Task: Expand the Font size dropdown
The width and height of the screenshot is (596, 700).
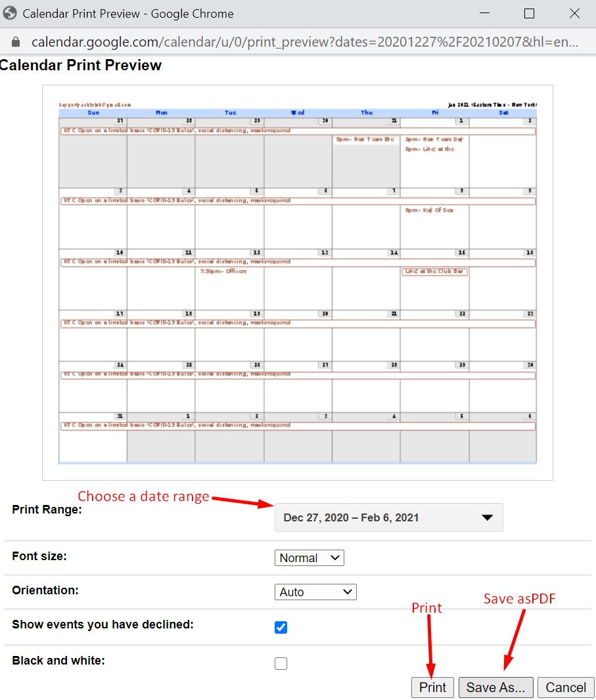Action: click(309, 558)
